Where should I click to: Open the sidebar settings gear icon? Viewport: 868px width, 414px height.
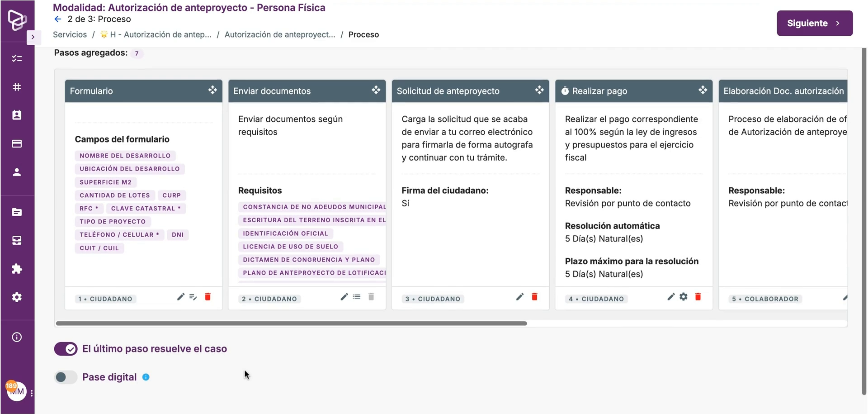tap(17, 297)
